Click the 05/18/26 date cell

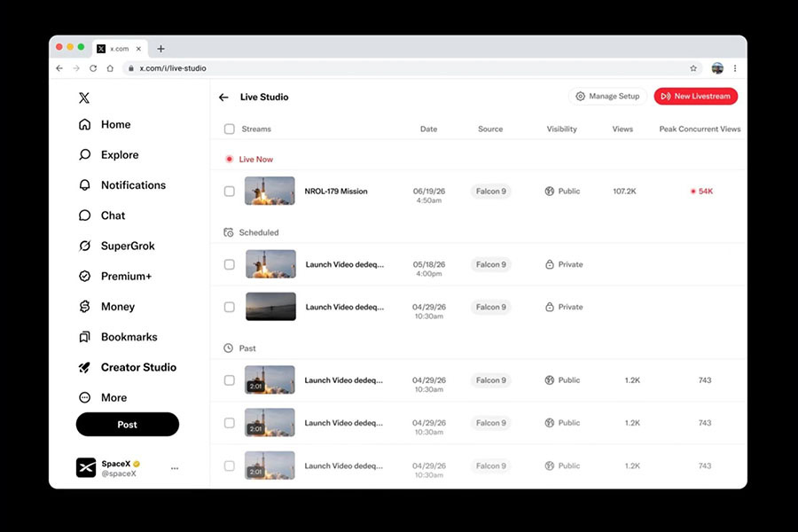click(x=429, y=269)
